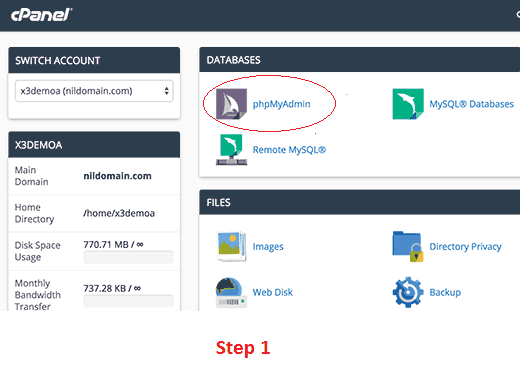The width and height of the screenshot is (525, 372).
Task: Open the Remote MySQL icon
Action: point(231,150)
